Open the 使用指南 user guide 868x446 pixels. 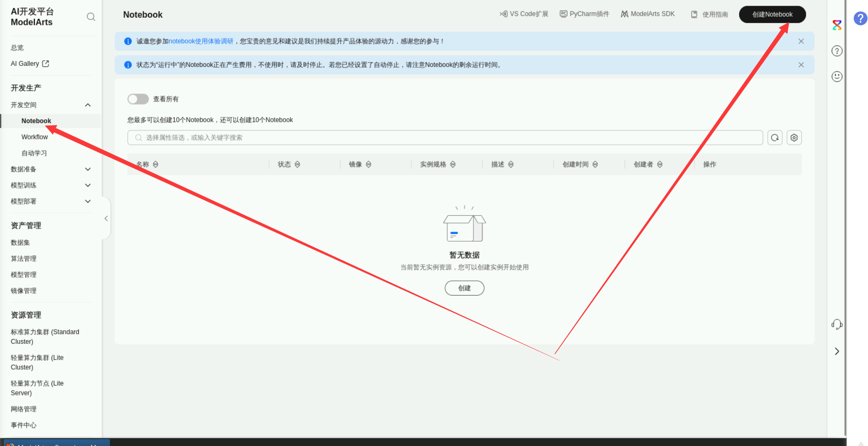710,14
